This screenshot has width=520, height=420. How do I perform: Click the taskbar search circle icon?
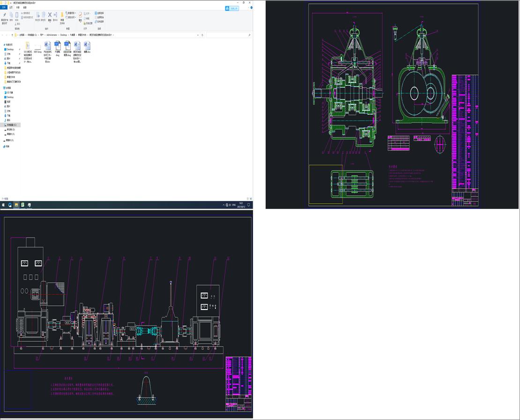click(10, 205)
